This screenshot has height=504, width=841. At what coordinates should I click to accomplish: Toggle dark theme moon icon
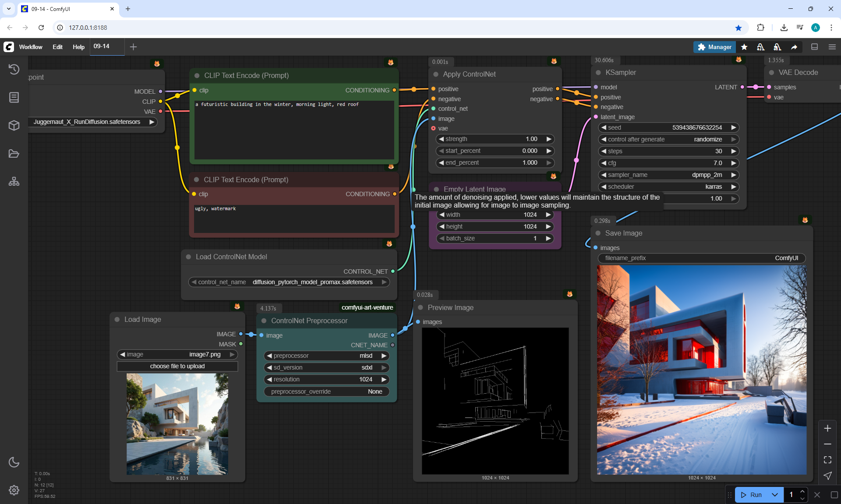pos(14,462)
